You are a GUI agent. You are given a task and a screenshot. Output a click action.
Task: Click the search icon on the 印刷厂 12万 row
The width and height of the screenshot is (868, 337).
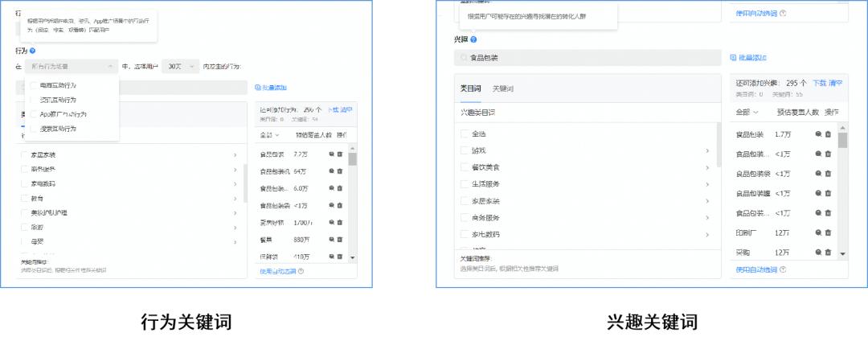[x=818, y=232]
